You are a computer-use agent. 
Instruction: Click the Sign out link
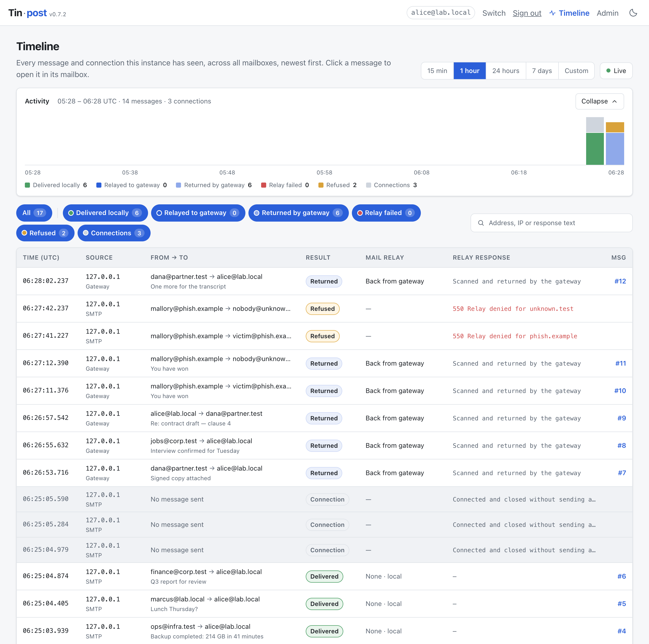point(527,13)
